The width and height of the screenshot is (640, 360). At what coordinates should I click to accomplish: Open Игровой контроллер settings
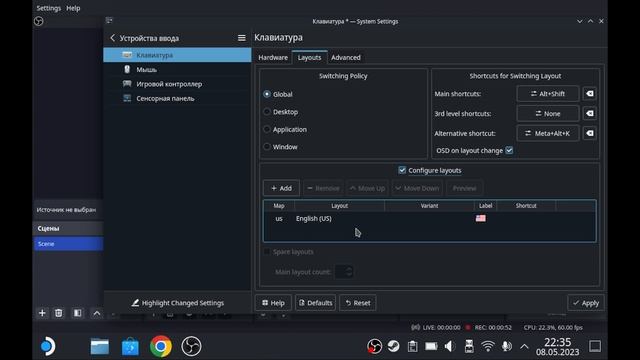177,84
